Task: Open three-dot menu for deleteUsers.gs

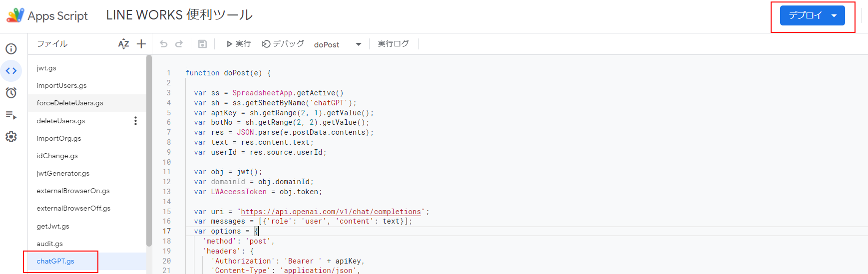Action: click(135, 121)
